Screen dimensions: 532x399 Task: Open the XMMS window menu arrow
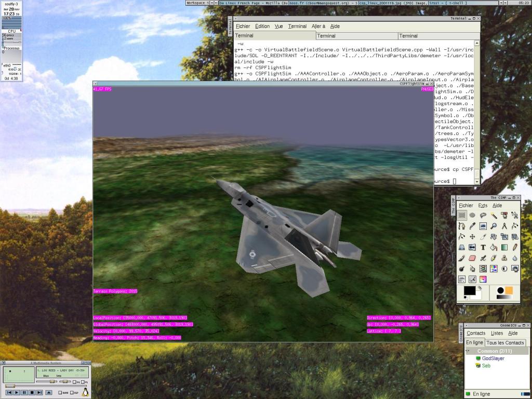4,363
